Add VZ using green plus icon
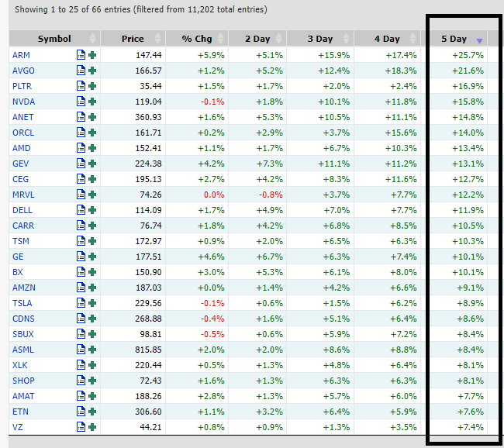 [92, 427]
